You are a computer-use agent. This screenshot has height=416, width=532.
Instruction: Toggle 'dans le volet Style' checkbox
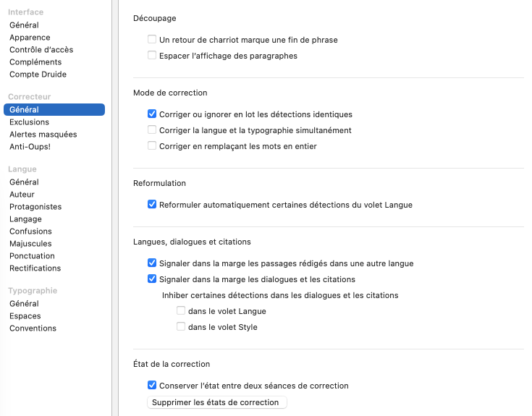coord(181,327)
